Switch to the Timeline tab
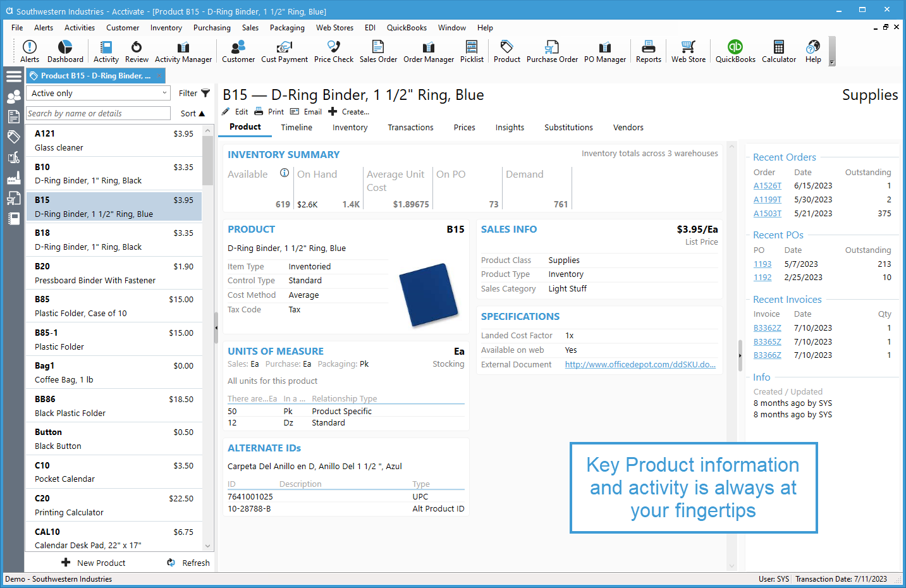The height and width of the screenshot is (588, 906). [297, 127]
